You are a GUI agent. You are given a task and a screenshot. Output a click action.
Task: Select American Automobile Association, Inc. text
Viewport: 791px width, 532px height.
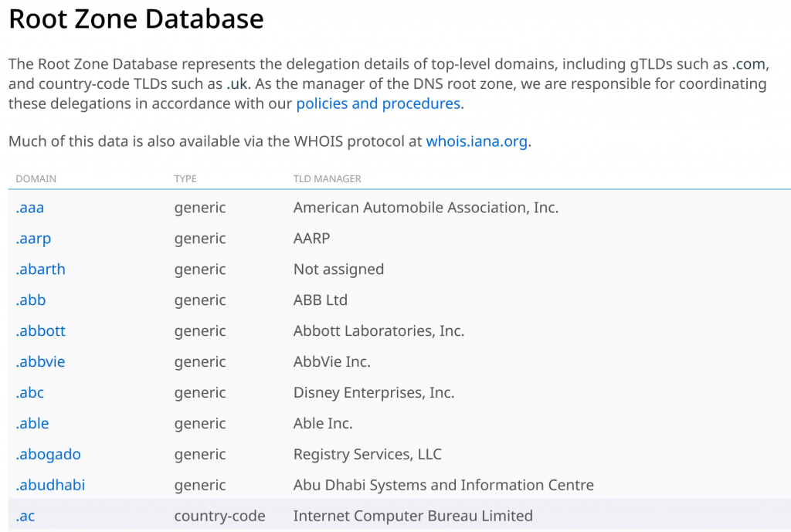426,208
